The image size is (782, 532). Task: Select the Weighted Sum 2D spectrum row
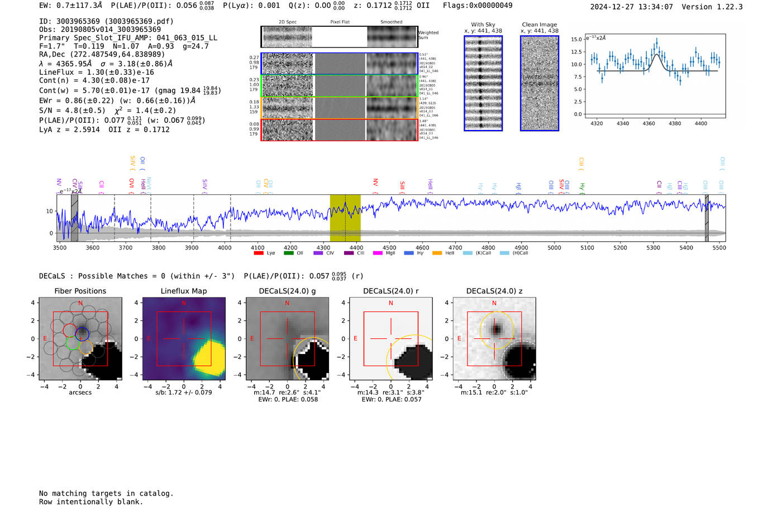click(x=339, y=37)
